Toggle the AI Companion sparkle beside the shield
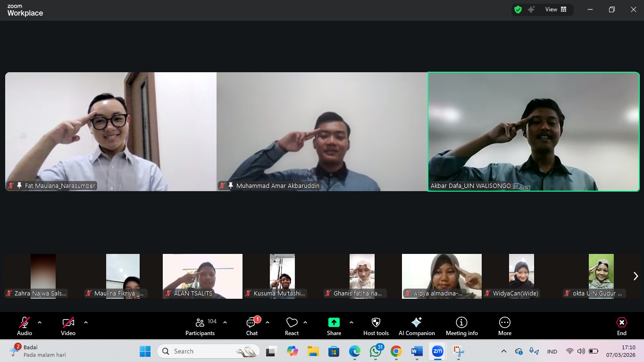This screenshot has width=644, height=362. pyautogui.click(x=531, y=9)
